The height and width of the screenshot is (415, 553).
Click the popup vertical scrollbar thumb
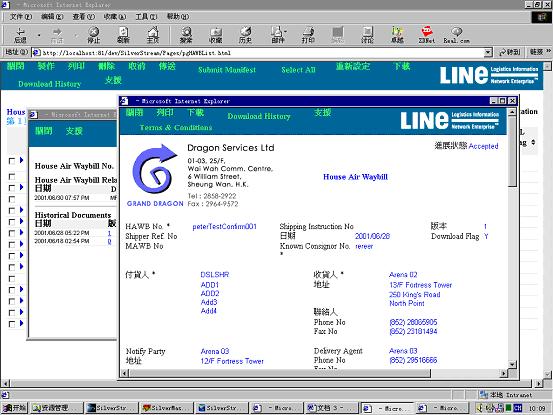click(x=512, y=151)
